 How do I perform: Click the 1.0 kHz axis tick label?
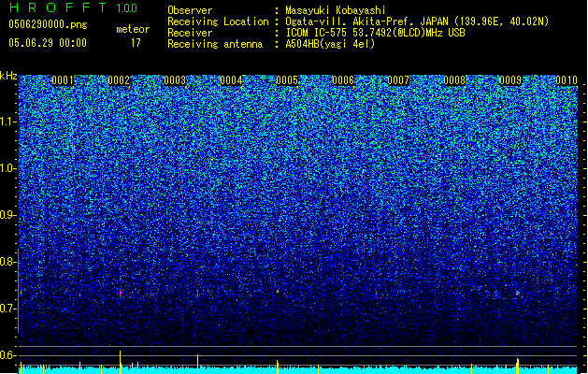point(8,168)
